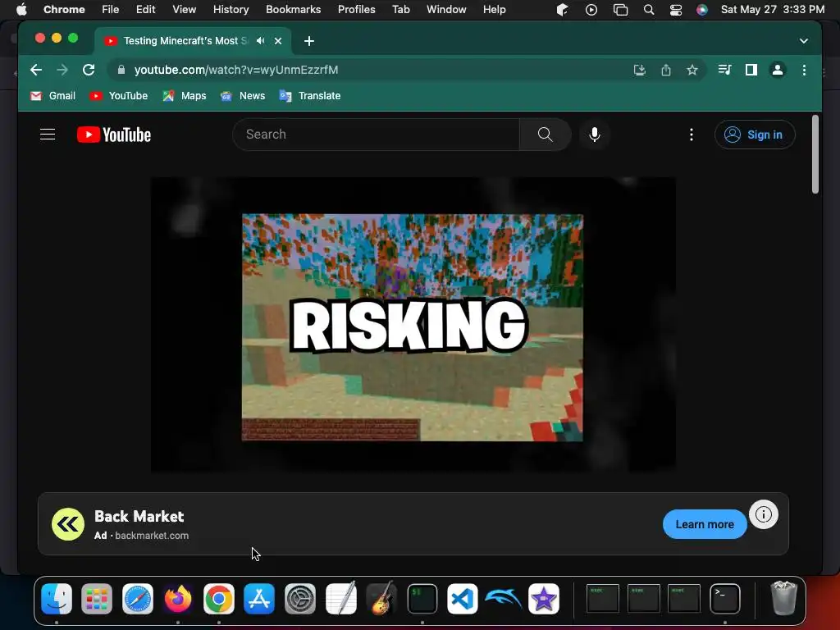This screenshot has height=630, width=840.
Task: Open the Chrome app menu
Action: [64, 10]
